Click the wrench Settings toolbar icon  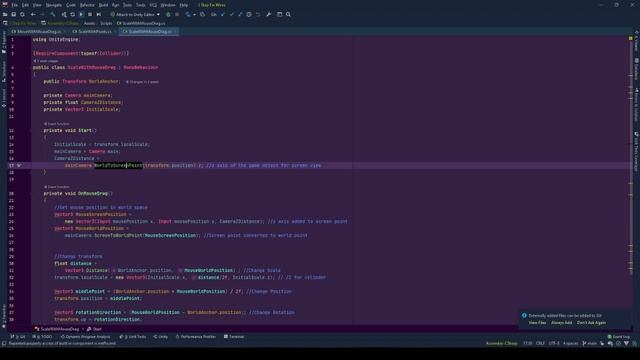[269, 14]
